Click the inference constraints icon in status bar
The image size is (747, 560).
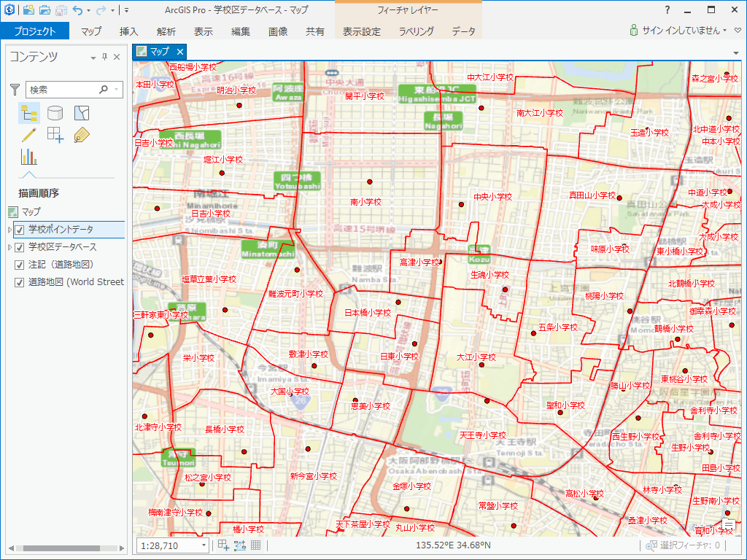tap(239, 545)
